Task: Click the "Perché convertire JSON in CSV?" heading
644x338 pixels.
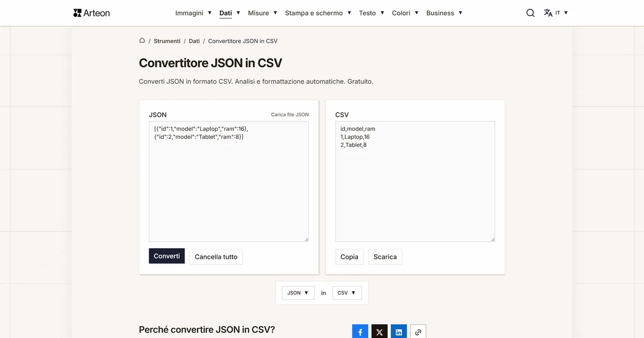Action: 207,329
